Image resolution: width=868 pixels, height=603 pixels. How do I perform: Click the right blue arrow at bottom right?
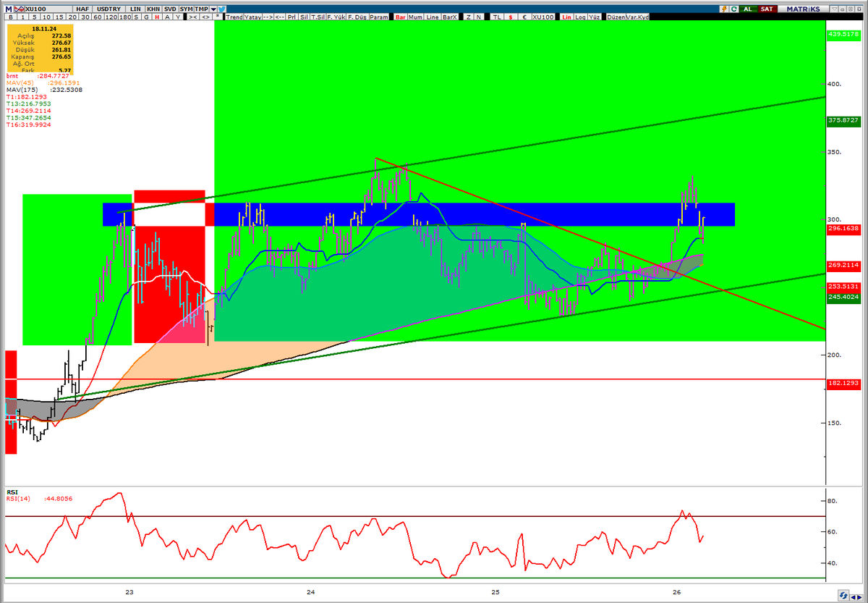[859, 597]
